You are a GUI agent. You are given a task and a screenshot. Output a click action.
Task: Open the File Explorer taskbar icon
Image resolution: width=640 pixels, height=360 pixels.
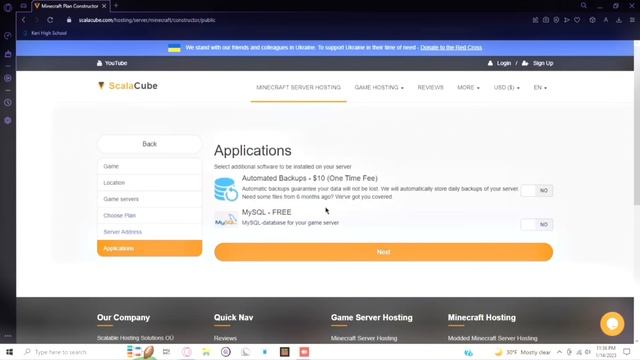[206, 352]
